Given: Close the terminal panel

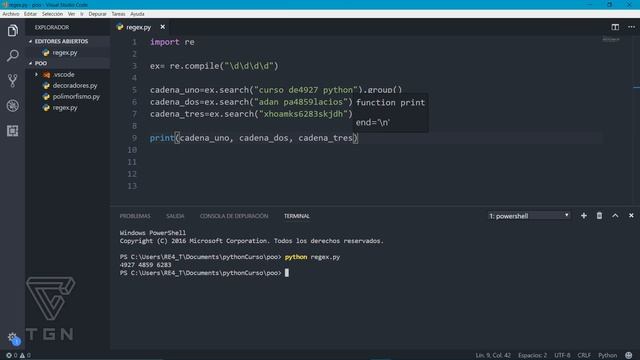Looking at the screenshot, I should point(631,216).
